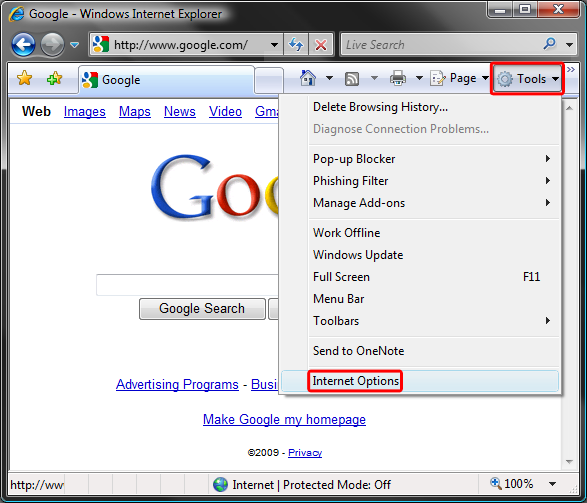
Task: Click the Video link
Action: click(x=225, y=112)
